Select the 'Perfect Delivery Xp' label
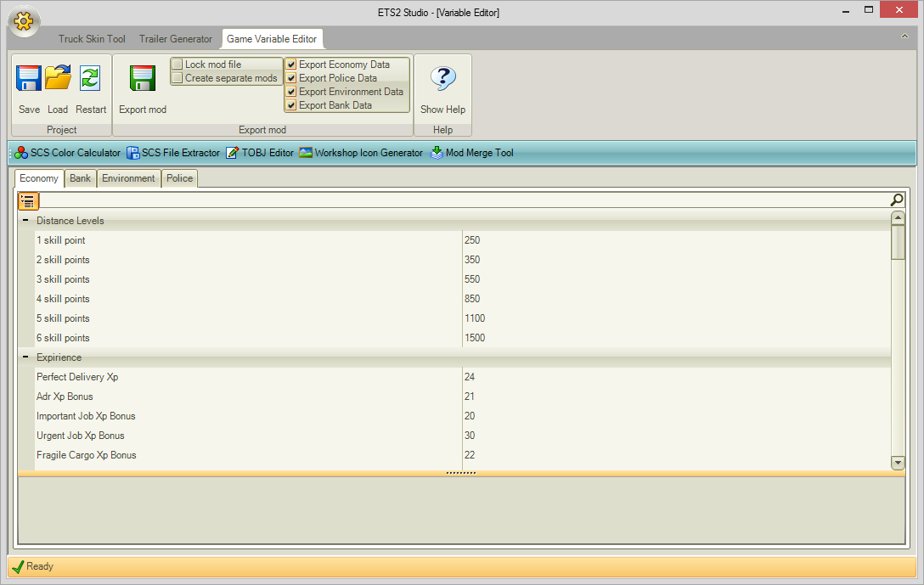The image size is (924, 585). (x=77, y=377)
